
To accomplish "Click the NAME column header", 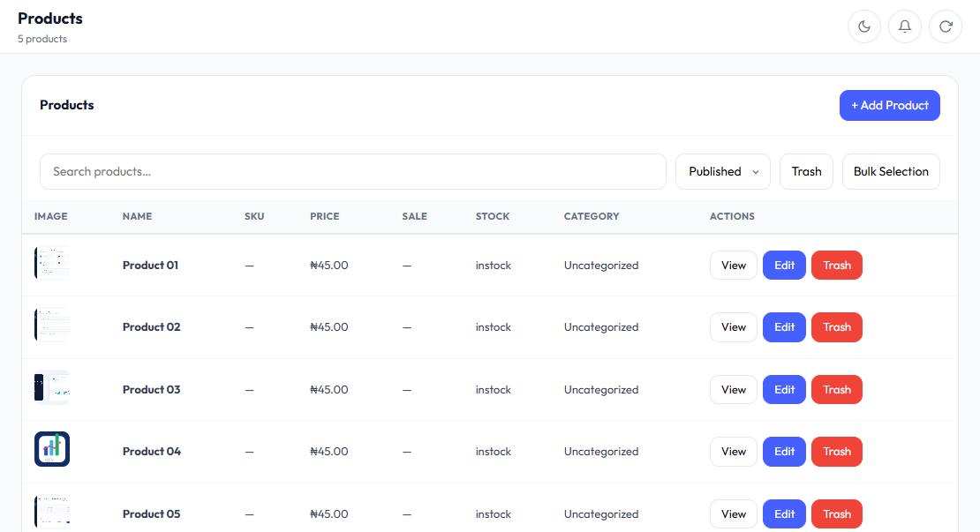I will 138,216.
